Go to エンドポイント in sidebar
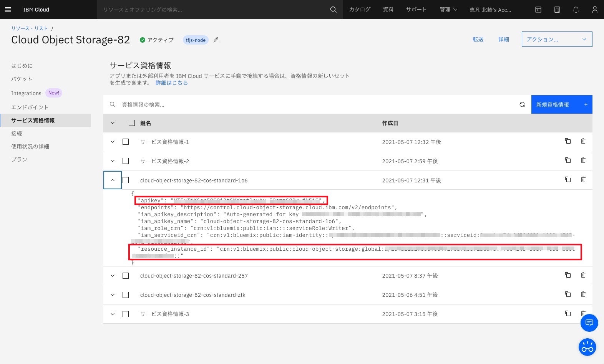The width and height of the screenshot is (604, 364). click(x=30, y=107)
